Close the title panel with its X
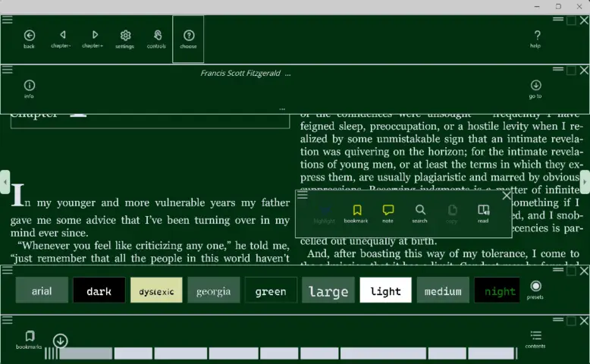The image size is (590, 364). (584, 71)
